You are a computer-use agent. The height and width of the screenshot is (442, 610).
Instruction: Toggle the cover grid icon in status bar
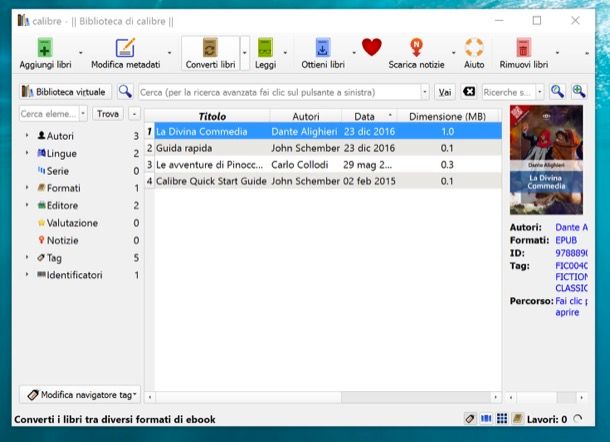[502, 419]
